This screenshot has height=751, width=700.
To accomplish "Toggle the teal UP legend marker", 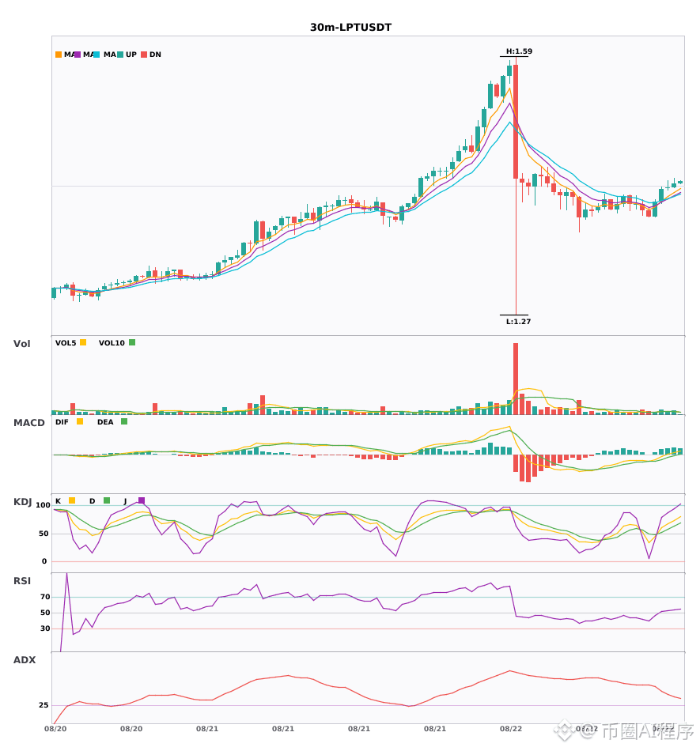I will click(x=120, y=55).
